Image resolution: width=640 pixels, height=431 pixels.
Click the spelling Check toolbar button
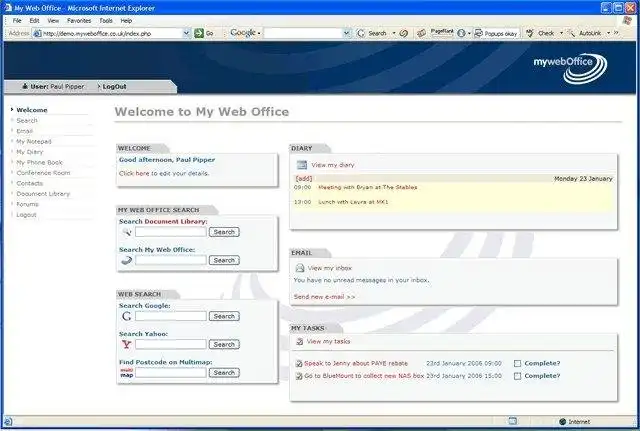(540, 33)
